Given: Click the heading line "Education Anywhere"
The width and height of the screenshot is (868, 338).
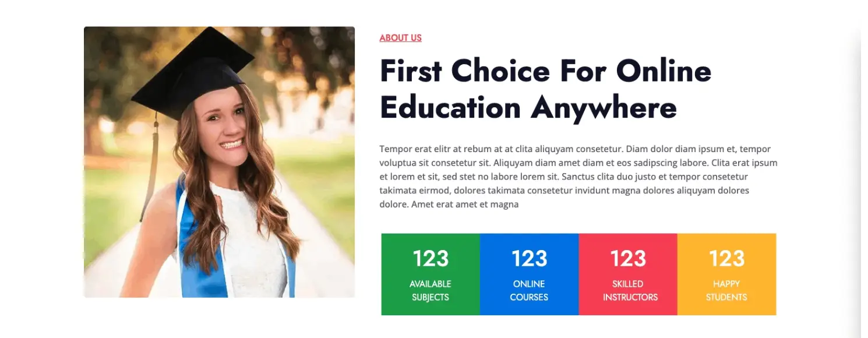Looking at the screenshot, I should (x=528, y=108).
